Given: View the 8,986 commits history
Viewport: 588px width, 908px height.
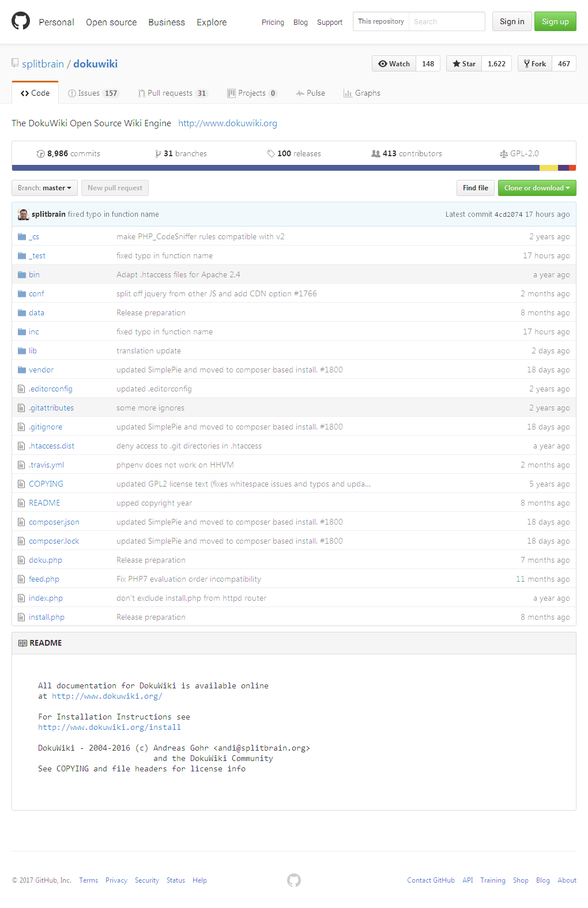Looking at the screenshot, I should coord(68,153).
